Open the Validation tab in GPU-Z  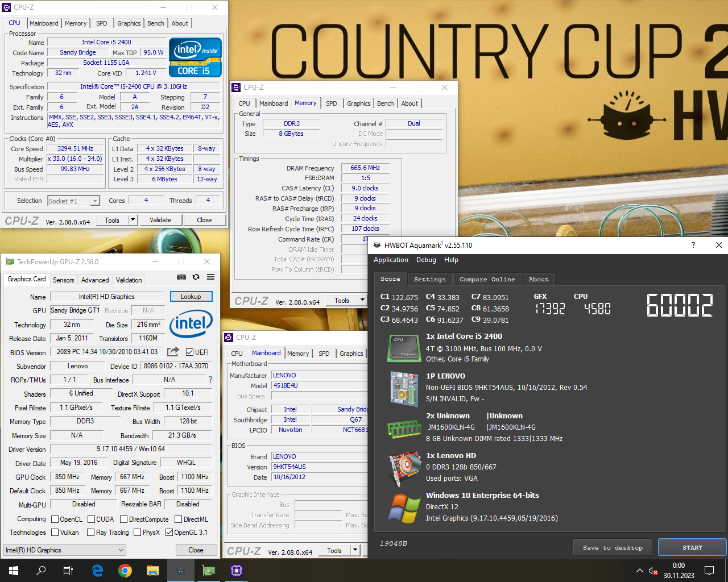(x=129, y=280)
